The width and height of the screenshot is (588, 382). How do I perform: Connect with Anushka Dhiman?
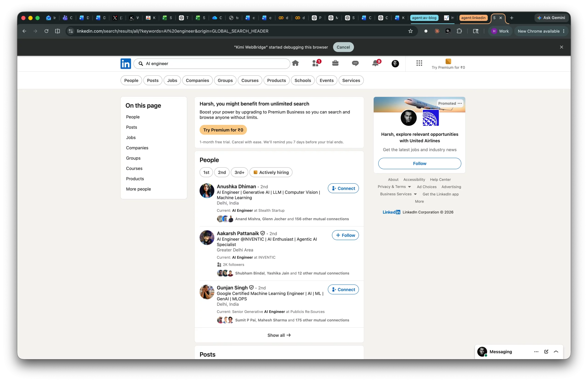pos(343,188)
